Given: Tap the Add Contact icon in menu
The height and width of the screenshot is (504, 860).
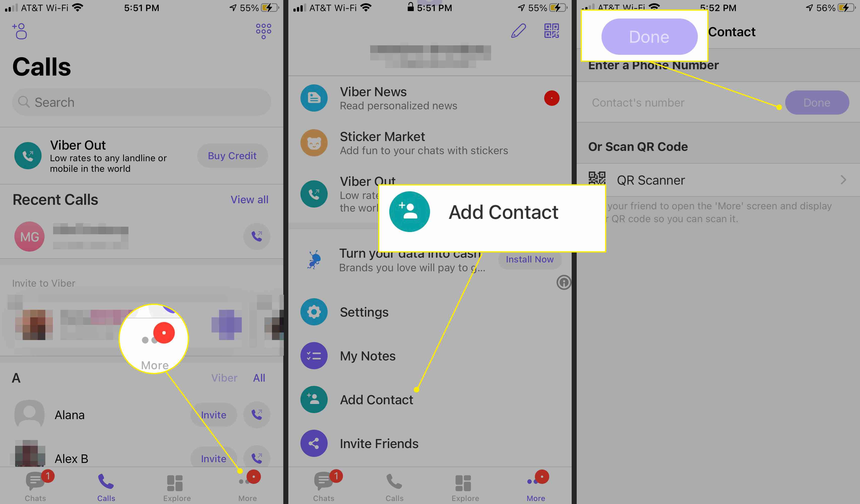Looking at the screenshot, I should (314, 399).
